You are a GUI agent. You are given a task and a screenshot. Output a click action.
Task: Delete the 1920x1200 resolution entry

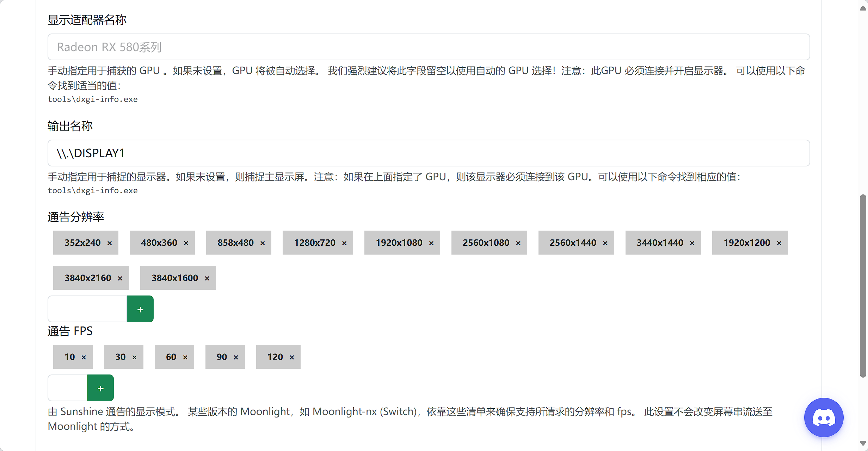click(779, 243)
